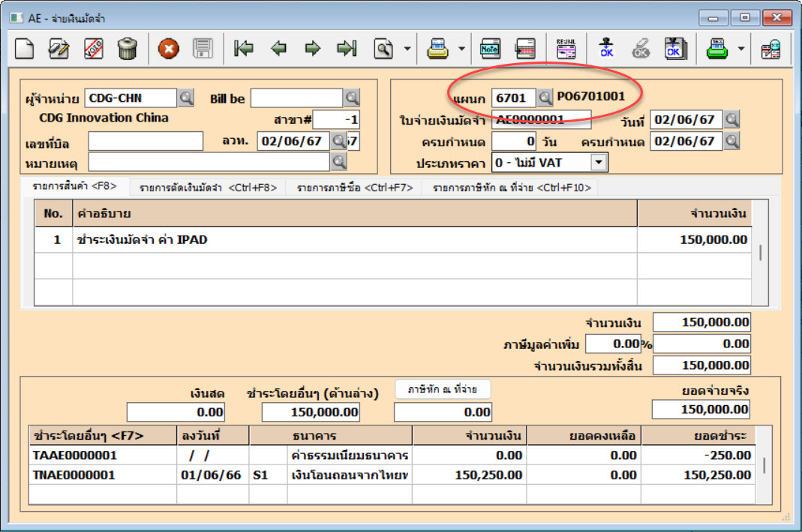Click the ธนาคาร column header
Screen dimensions: 802x532
tap(330, 436)
